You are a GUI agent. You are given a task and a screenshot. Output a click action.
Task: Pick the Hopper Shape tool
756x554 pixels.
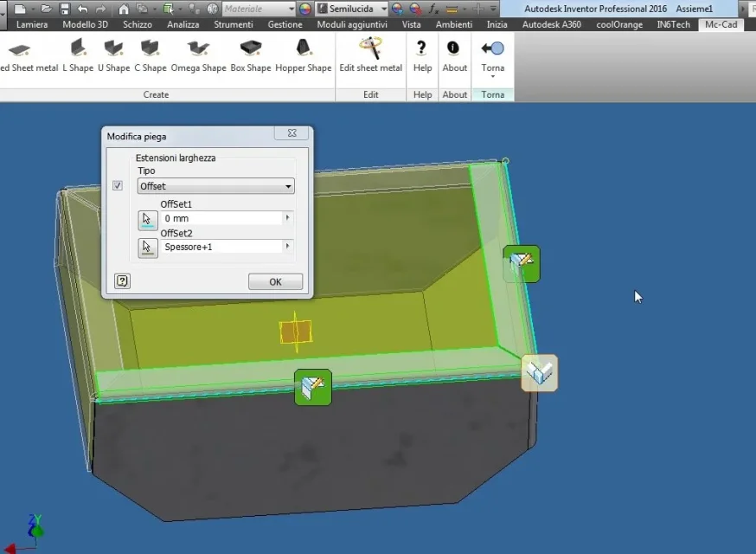[304, 55]
